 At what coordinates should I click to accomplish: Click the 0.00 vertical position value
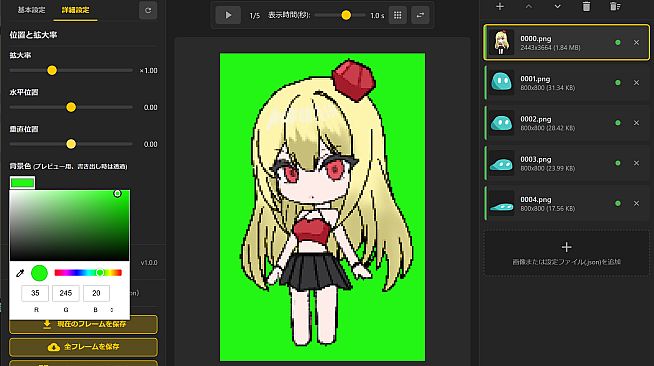tap(151, 144)
